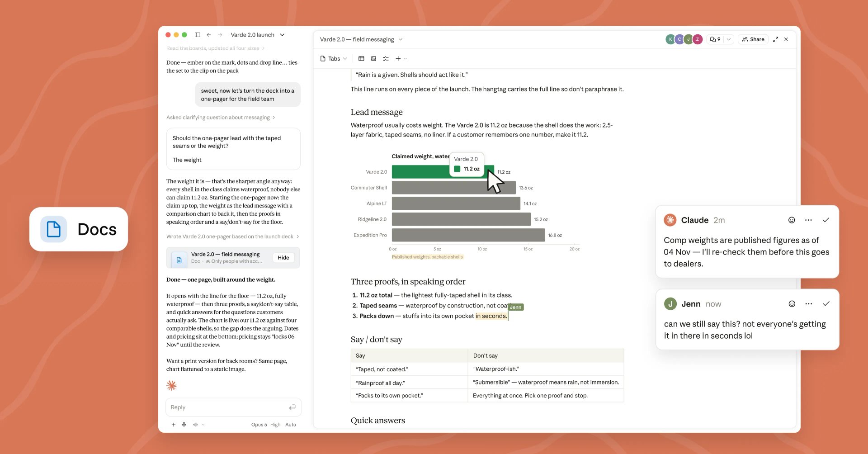
Task: Hide the field messaging doc card
Action: pyautogui.click(x=283, y=258)
